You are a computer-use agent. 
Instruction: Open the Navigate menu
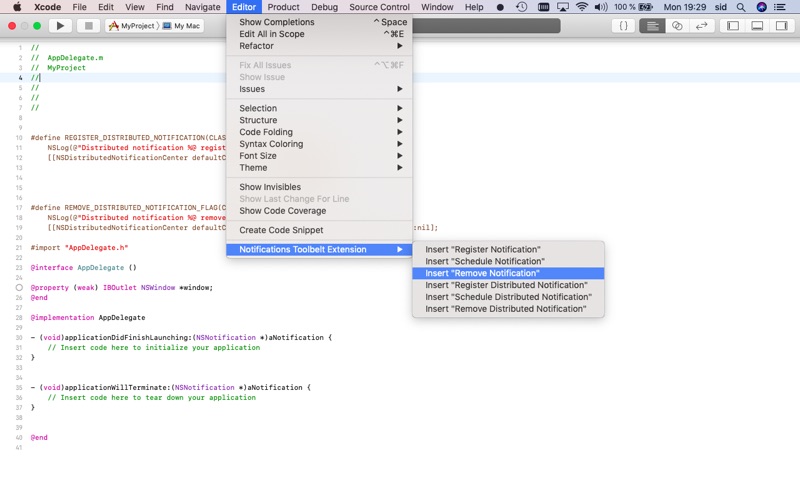tap(203, 7)
